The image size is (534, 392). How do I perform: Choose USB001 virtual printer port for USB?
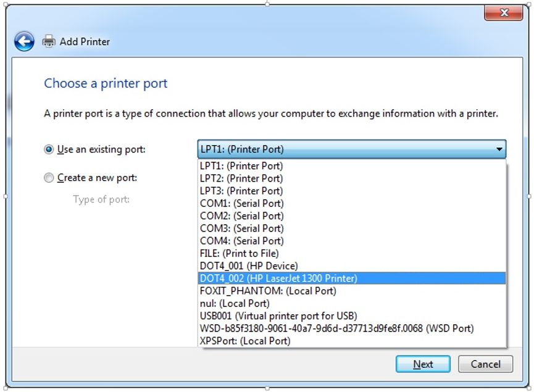(352, 316)
